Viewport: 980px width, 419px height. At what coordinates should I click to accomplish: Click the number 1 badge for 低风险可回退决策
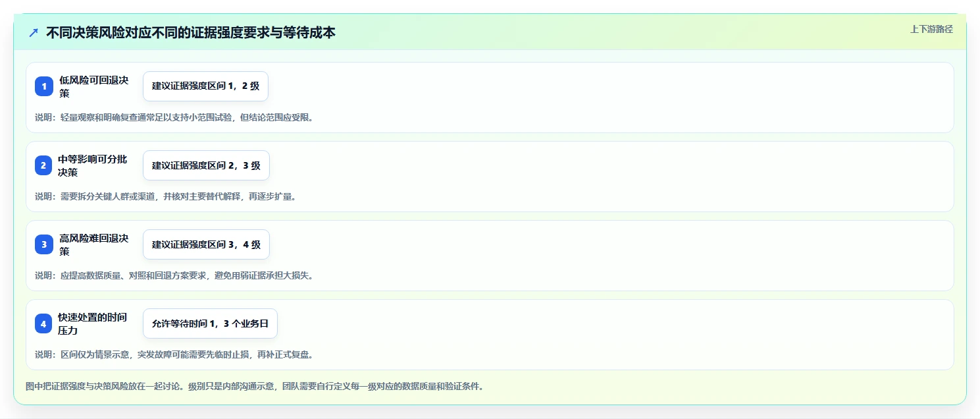point(44,86)
